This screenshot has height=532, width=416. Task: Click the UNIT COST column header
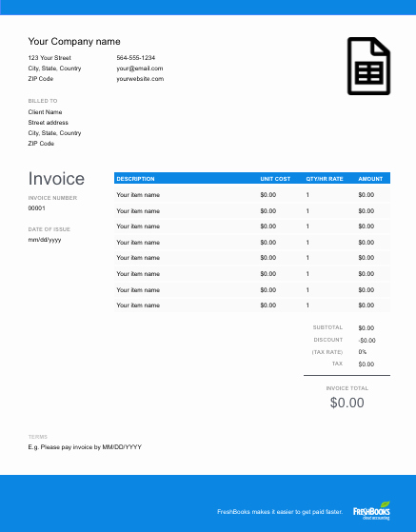pos(275,179)
